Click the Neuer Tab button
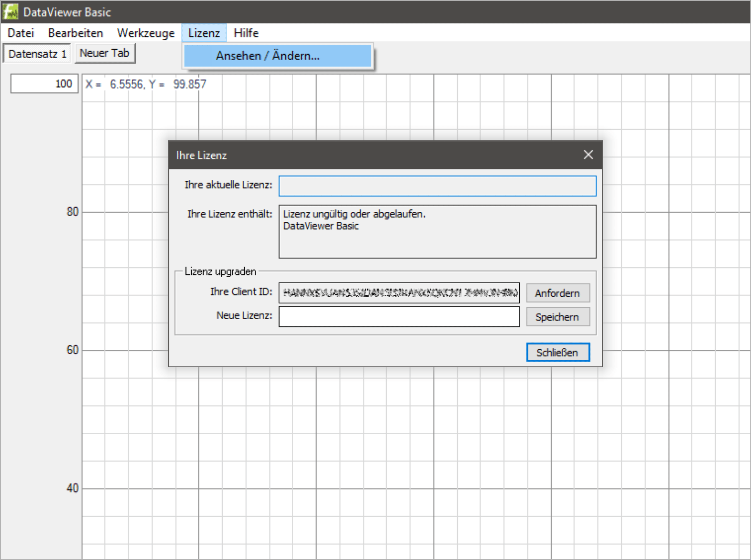This screenshot has width=751, height=560. [x=105, y=53]
